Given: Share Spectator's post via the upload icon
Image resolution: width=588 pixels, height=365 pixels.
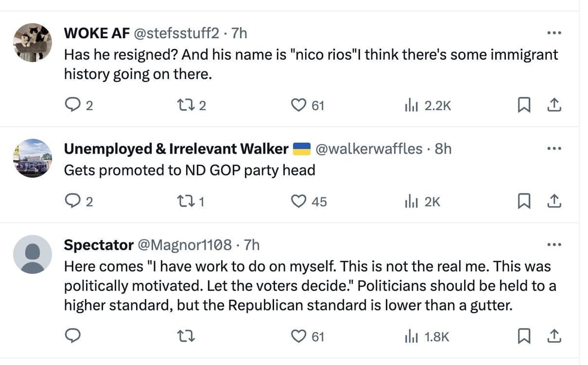Looking at the screenshot, I should (x=554, y=336).
